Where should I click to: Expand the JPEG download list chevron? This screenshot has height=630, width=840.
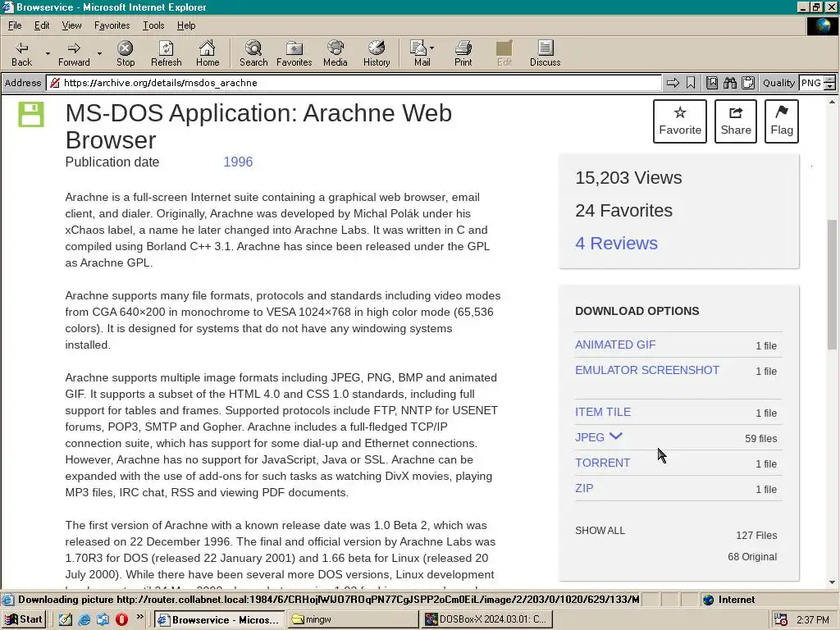616,436
